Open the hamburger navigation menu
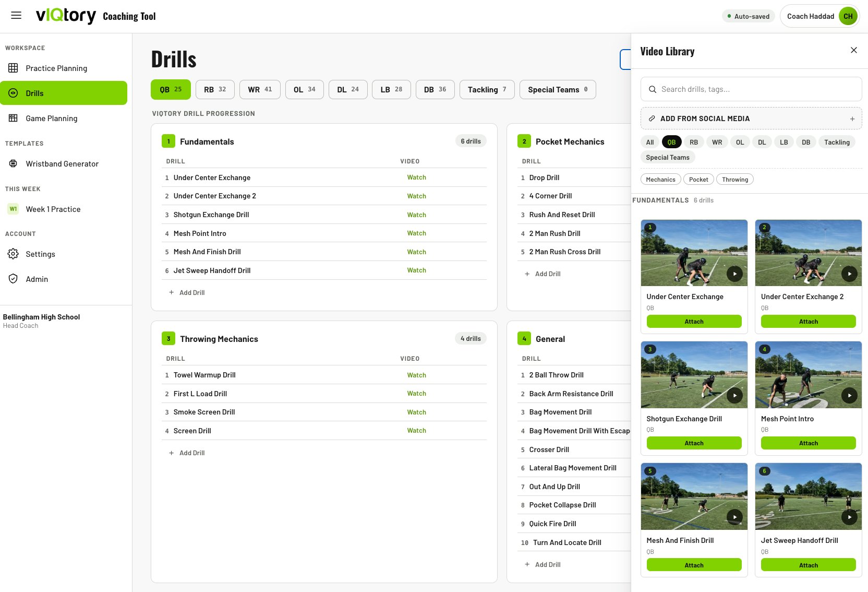The image size is (868, 592). [16, 16]
